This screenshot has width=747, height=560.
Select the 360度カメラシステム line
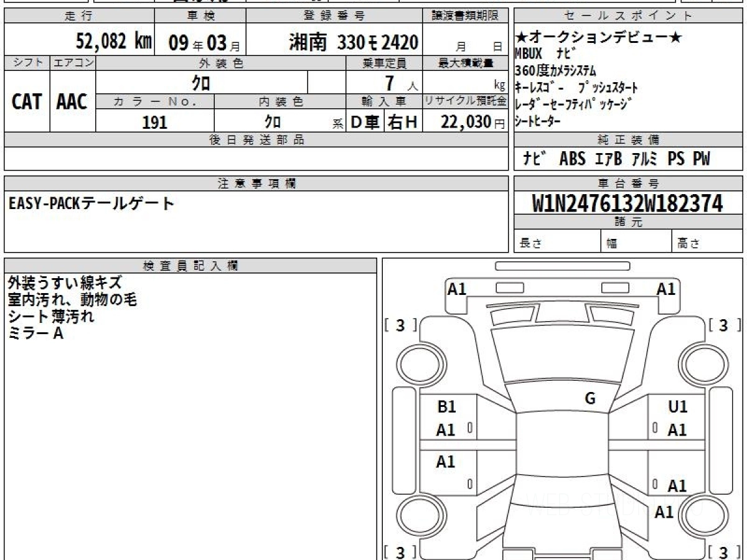point(556,70)
